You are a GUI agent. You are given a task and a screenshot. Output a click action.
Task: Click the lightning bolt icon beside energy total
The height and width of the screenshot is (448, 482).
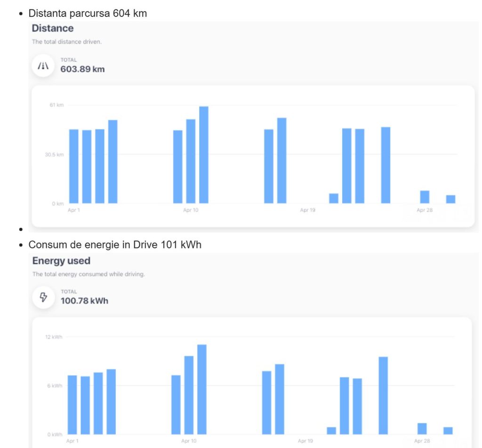click(x=43, y=297)
